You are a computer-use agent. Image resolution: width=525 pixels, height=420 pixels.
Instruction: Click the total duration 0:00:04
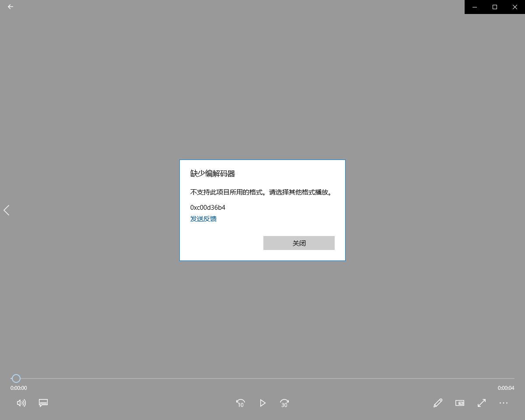(x=506, y=388)
